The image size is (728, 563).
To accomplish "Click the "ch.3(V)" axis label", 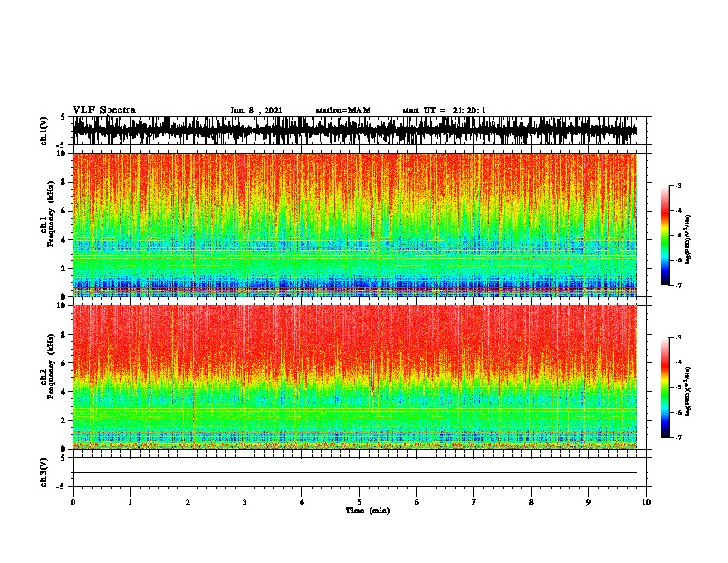I will (43, 472).
